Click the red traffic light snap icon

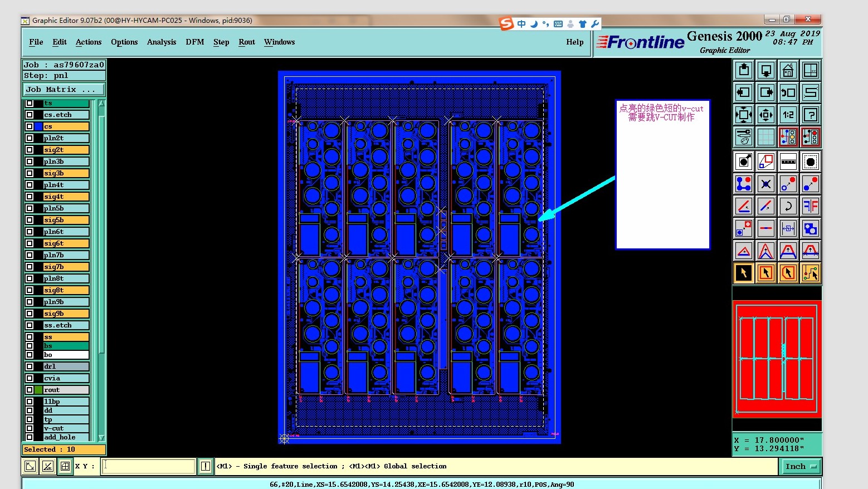point(811,136)
